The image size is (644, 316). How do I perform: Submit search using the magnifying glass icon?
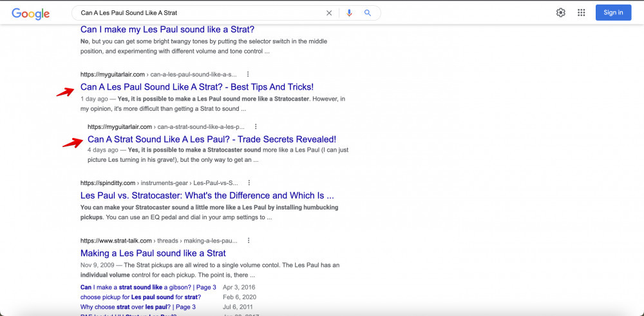pyautogui.click(x=368, y=13)
